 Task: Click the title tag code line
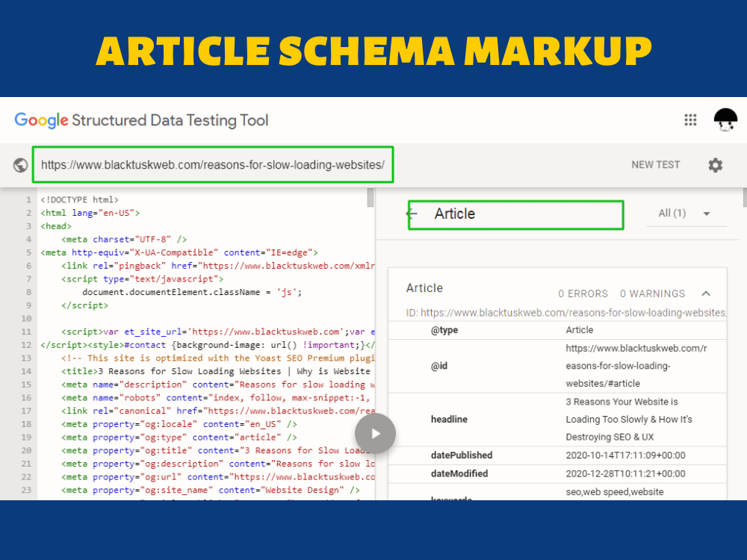click(x=216, y=371)
